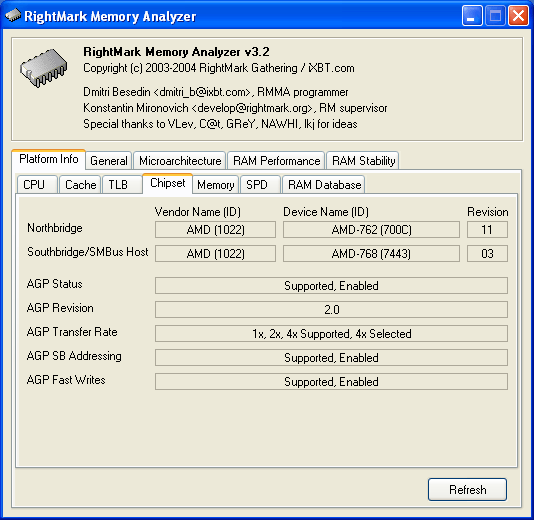This screenshot has width=534, height=520.
Task: Click the AGP SB Addressing value field
Action: (x=331, y=358)
